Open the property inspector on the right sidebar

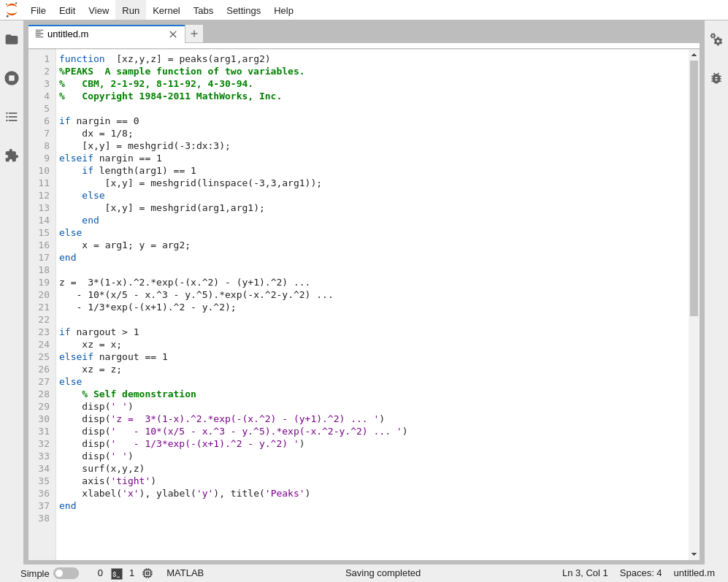[x=716, y=41]
